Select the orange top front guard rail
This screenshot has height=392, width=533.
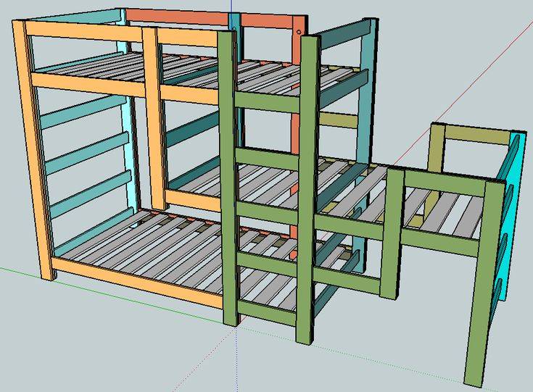click(x=121, y=35)
